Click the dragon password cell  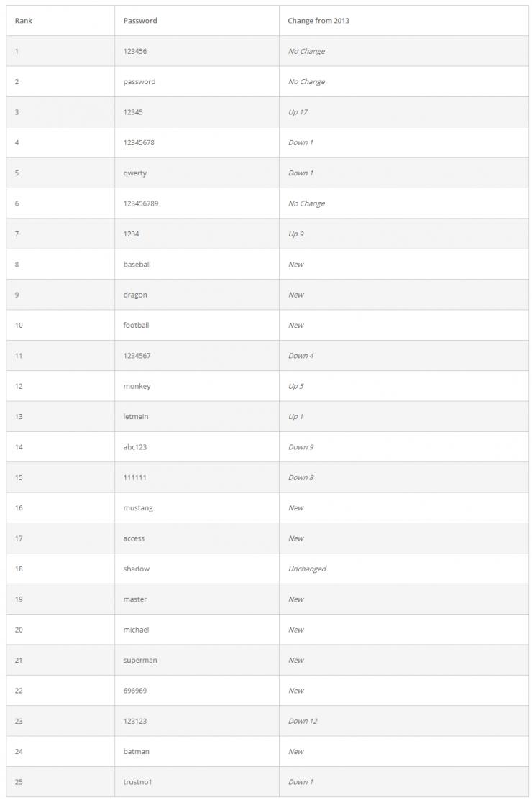click(135, 295)
